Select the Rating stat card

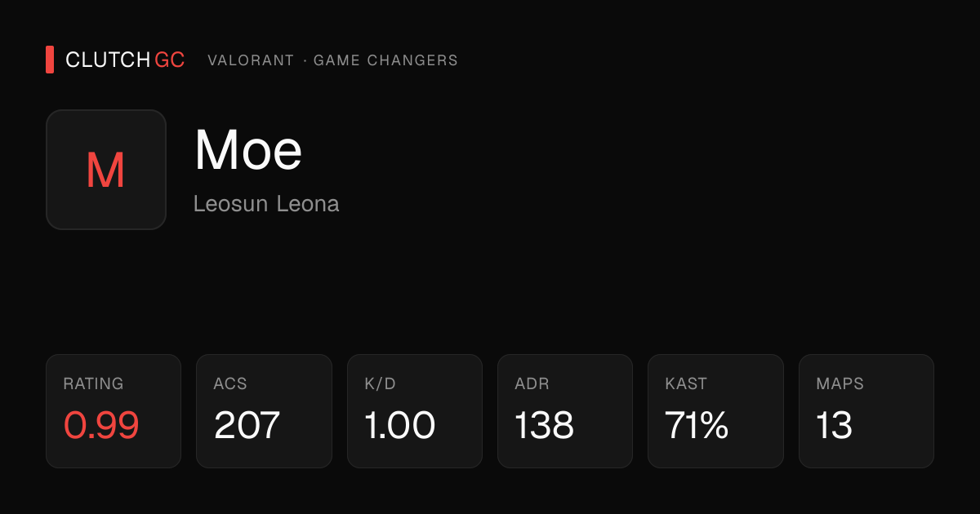(114, 411)
